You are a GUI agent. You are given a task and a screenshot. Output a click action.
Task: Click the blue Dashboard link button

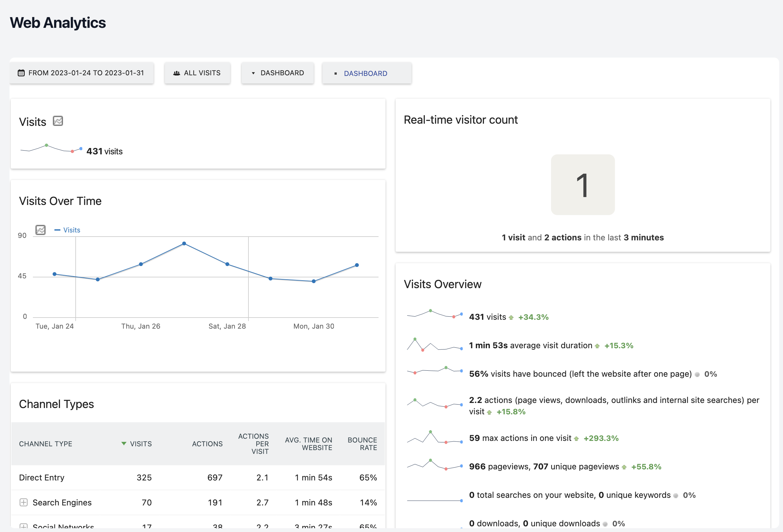tap(365, 73)
